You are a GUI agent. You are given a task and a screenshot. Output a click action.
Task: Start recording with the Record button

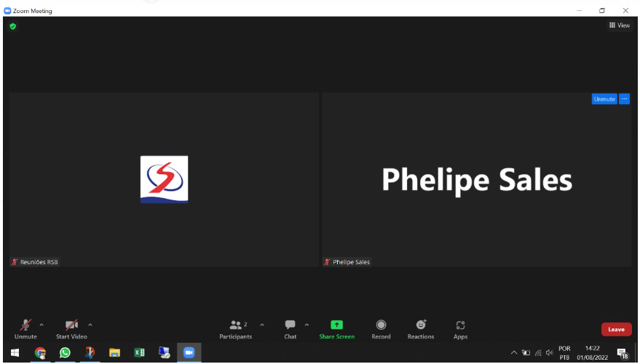(x=381, y=329)
